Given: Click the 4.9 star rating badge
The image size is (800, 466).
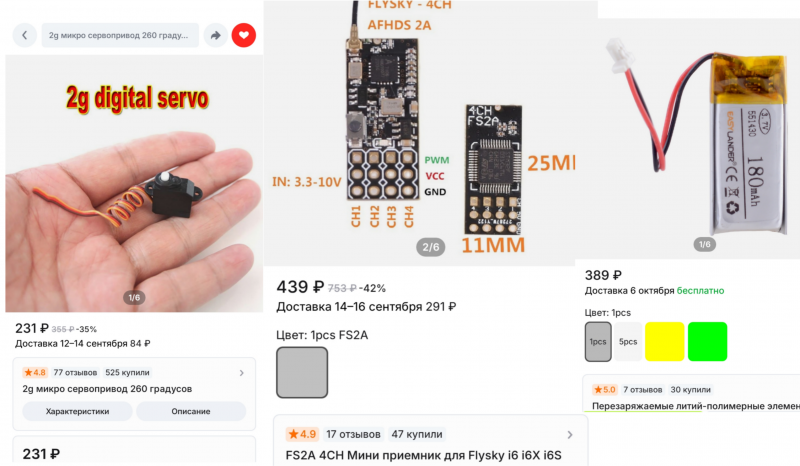Looking at the screenshot, I should pyautogui.click(x=303, y=434).
